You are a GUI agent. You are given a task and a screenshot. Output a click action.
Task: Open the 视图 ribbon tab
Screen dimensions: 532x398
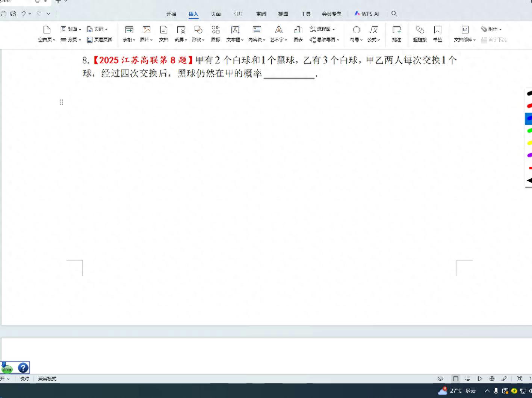pos(283,14)
